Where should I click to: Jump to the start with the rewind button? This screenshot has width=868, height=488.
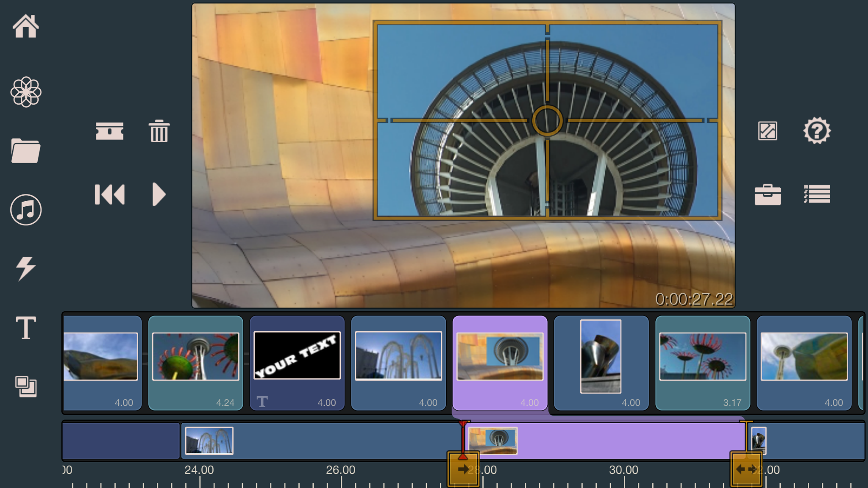[x=110, y=194]
